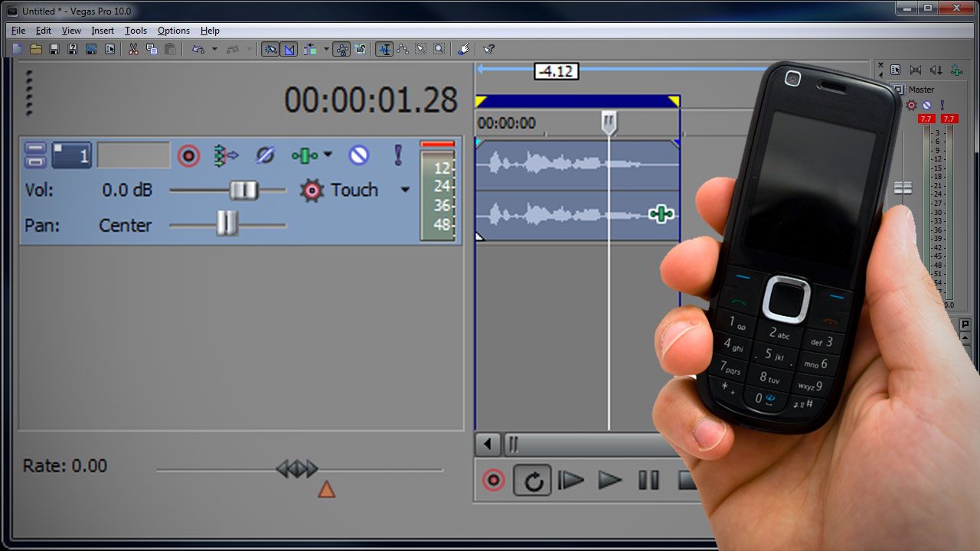The height and width of the screenshot is (551, 980).
Task: Reset the left Master peak 7.7 indicator
Action: pyautogui.click(x=926, y=119)
